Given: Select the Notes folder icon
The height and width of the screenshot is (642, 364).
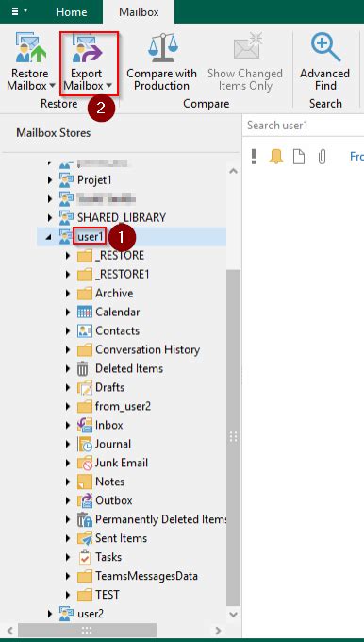Looking at the screenshot, I should click(x=85, y=481).
